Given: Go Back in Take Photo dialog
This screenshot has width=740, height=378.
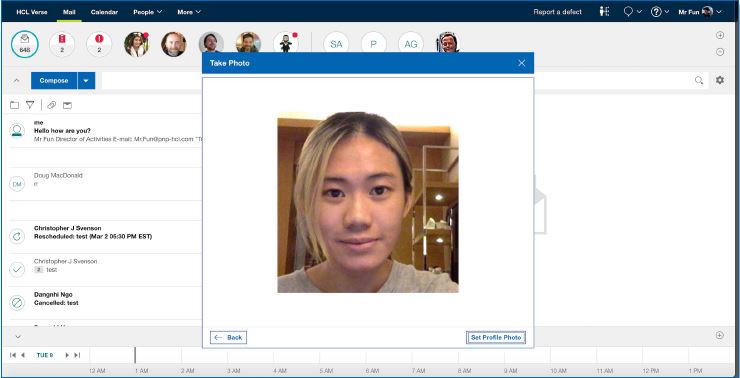Looking at the screenshot, I should pyautogui.click(x=228, y=337).
